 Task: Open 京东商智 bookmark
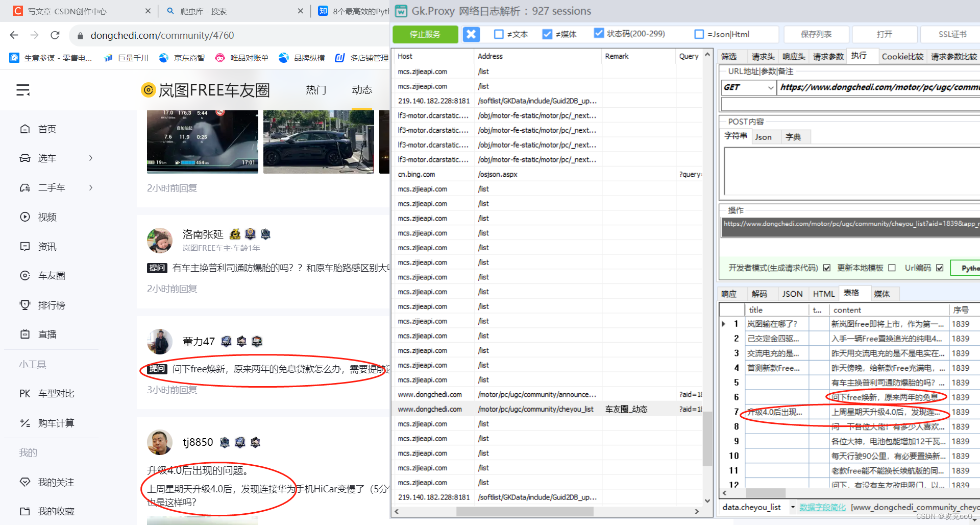coord(182,58)
